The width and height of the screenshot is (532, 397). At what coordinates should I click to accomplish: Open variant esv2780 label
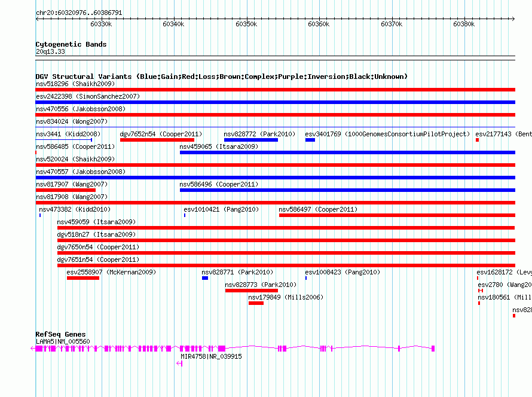click(x=505, y=285)
